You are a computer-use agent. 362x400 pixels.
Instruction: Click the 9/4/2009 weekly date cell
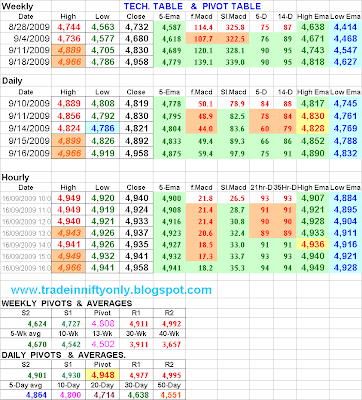pyautogui.click(x=26, y=39)
